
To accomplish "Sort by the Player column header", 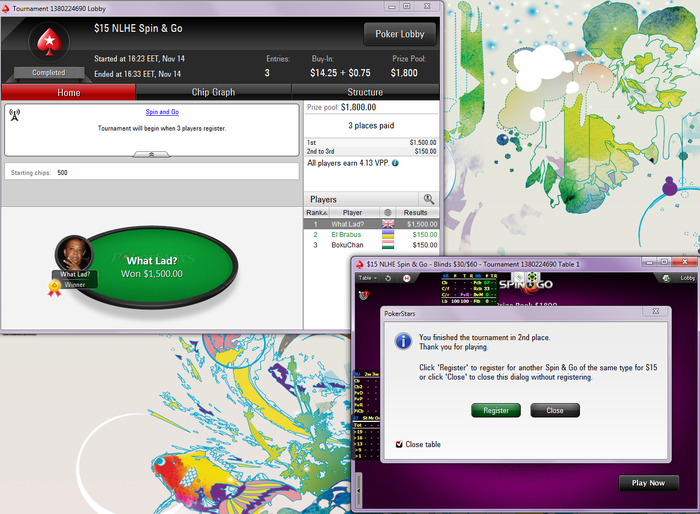I will click(x=352, y=213).
